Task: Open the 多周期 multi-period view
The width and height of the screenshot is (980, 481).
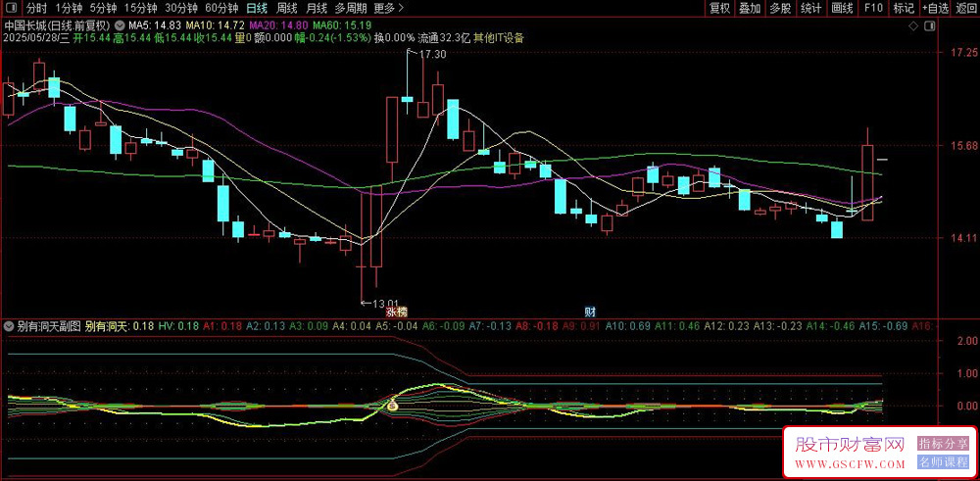Action: click(x=350, y=8)
